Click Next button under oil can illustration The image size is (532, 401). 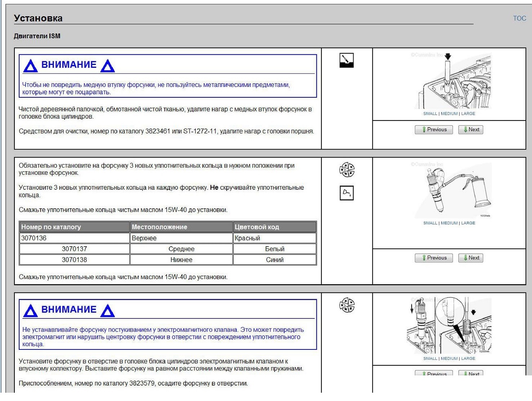click(x=470, y=258)
